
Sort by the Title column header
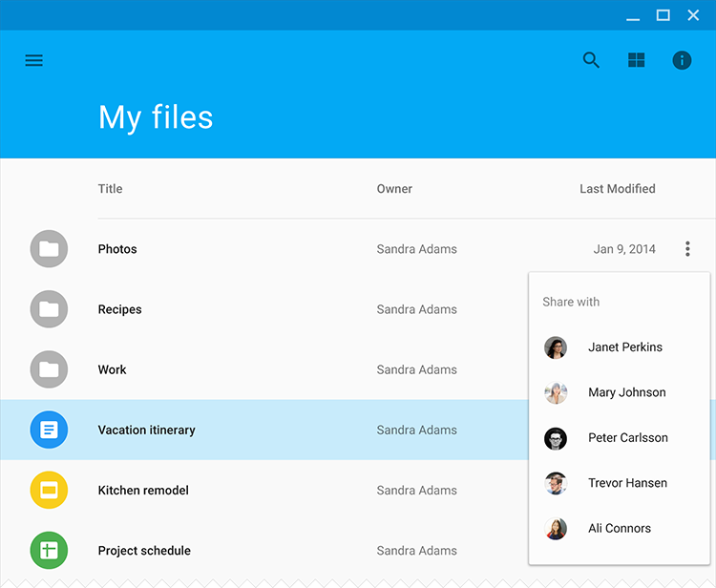coord(110,189)
